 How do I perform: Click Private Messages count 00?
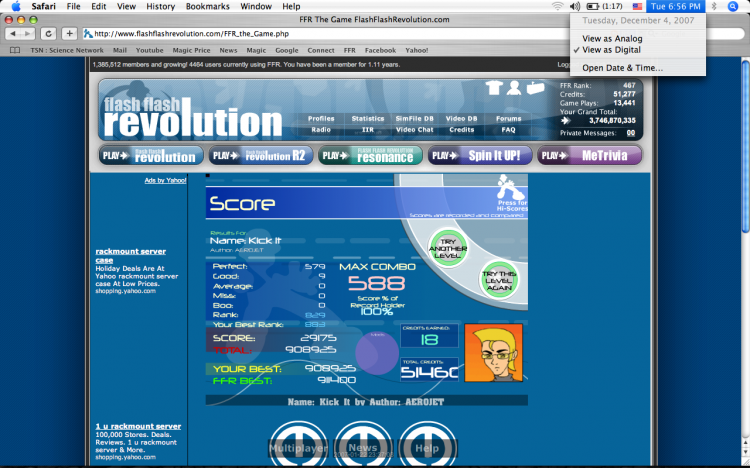tap(631, 133)
